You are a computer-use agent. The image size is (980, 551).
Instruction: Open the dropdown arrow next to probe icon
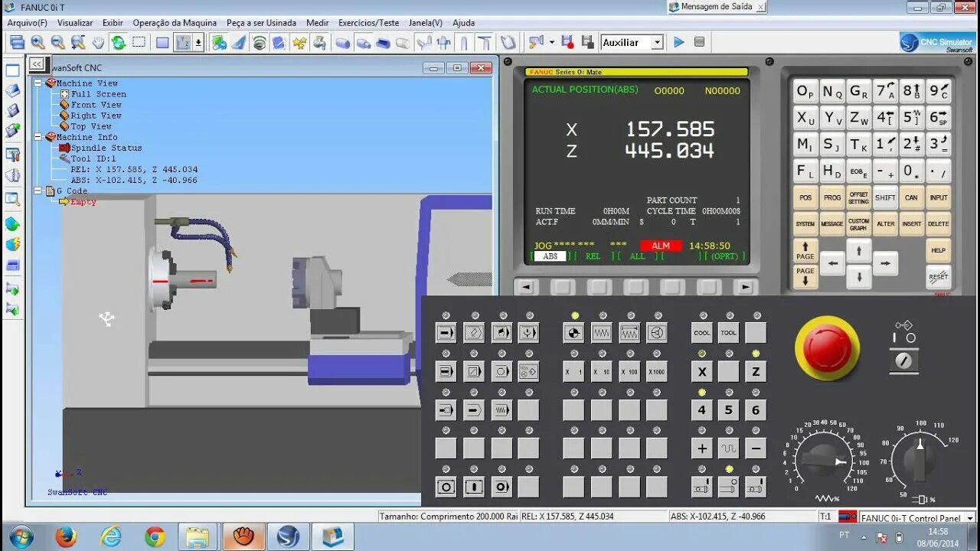pyautogui.click(x=550, y=43)
